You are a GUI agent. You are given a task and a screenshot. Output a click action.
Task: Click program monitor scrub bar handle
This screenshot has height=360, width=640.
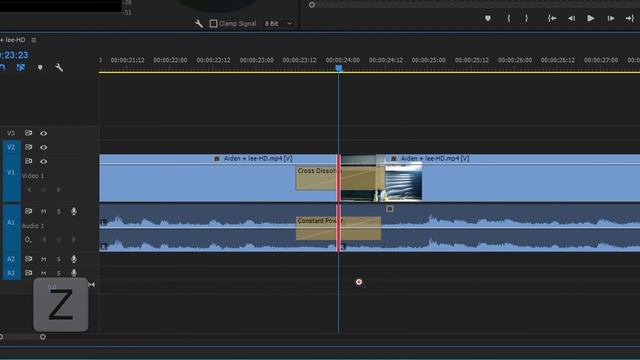click(x=312, y=5)
